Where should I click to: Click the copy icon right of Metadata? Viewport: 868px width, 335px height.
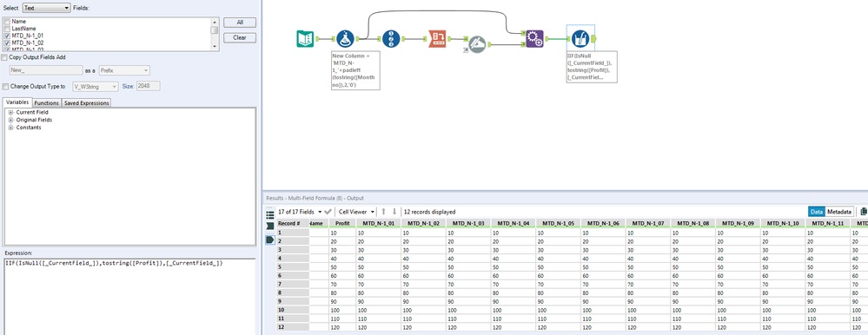tap(863, 211)
